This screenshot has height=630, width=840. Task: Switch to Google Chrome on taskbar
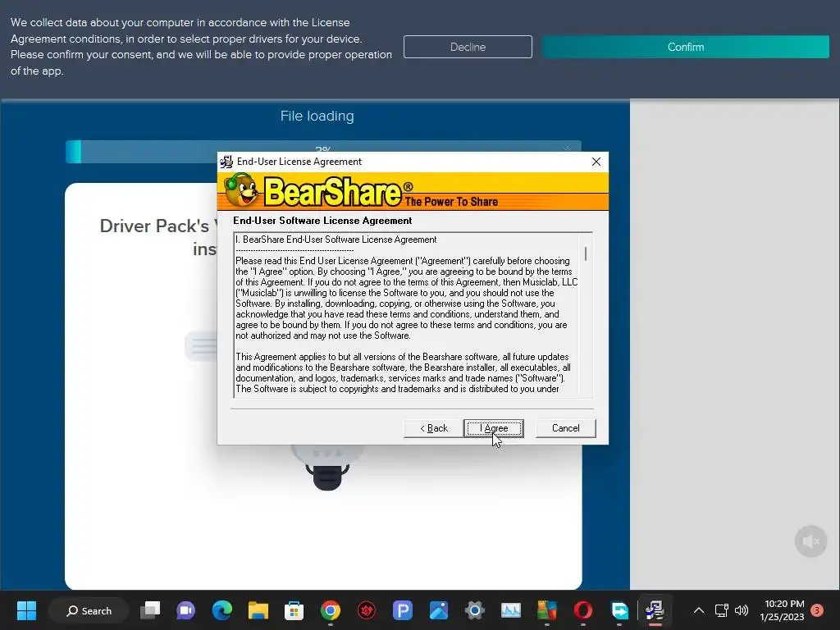point(331,610)
